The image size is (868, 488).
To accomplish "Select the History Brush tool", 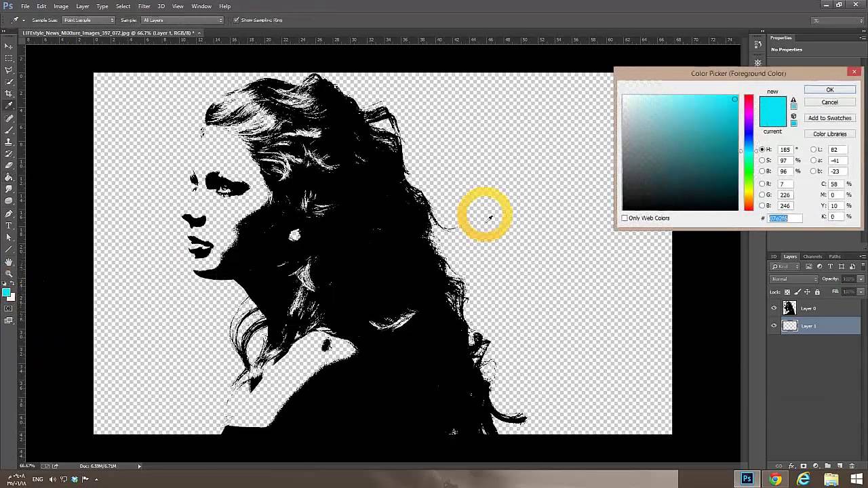I will coord(9,153).
